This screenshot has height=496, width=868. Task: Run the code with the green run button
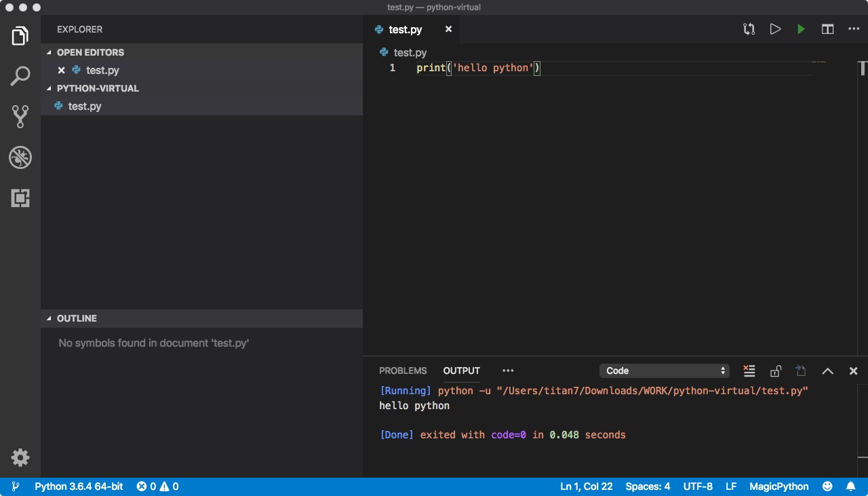tap(801, 29)
